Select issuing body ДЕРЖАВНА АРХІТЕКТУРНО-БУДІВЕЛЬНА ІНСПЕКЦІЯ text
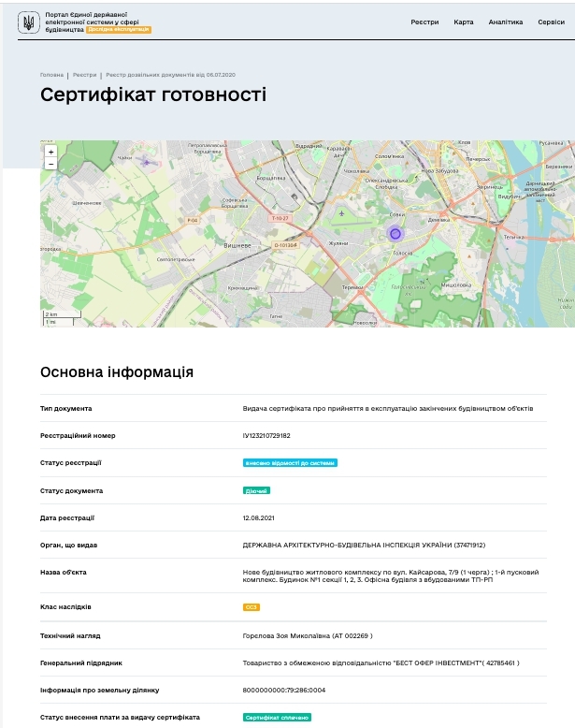575x728 pixels. (x=364, y=546)
